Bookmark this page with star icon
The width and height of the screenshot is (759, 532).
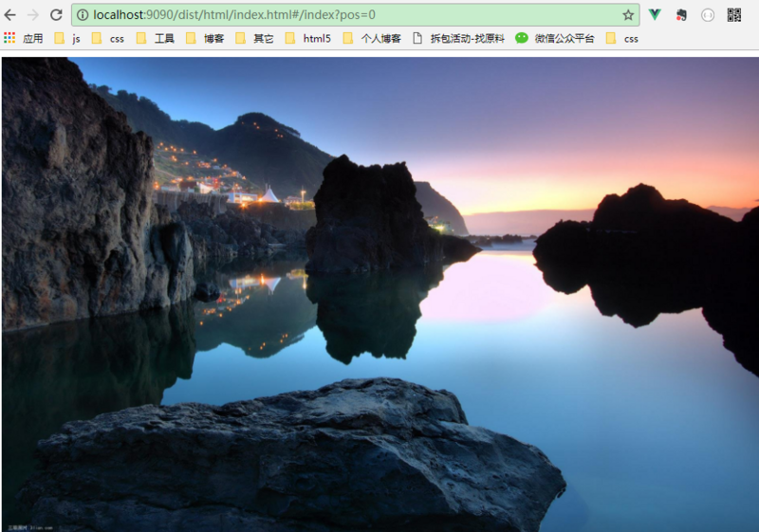[x=628, y=15]
